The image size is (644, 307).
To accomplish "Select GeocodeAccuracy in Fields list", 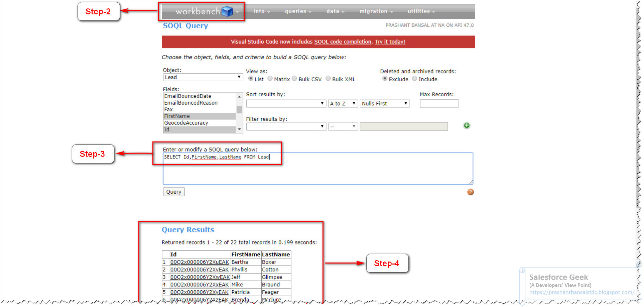I will click(200, 123).
